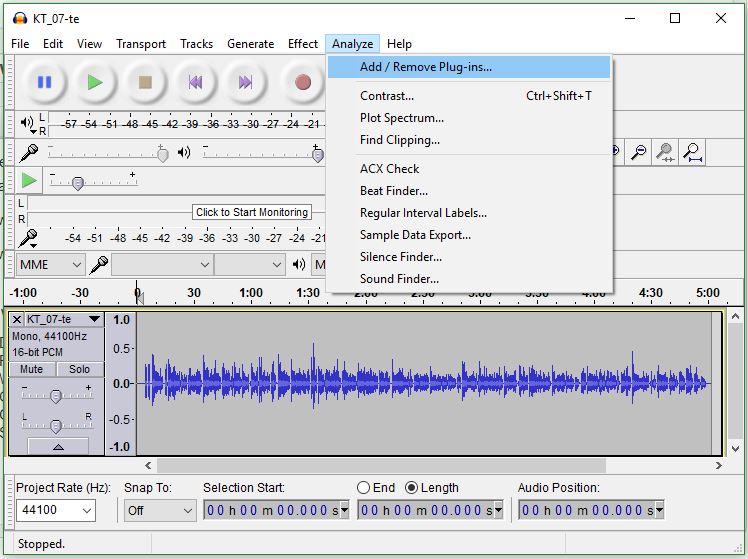Choose Add / Remove Plug-ins... menu entry
Screen dimensions: 748x559
pyautogui.click(x=469, y=67)
